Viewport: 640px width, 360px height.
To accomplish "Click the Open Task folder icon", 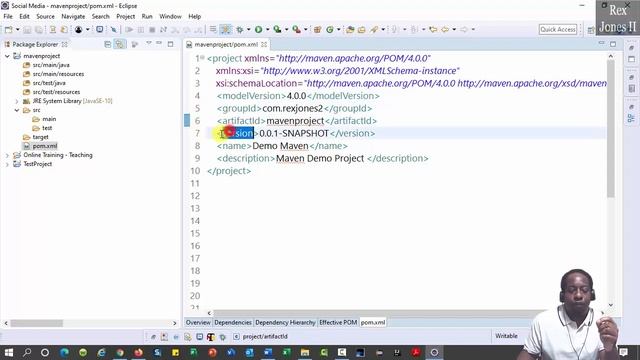I will pos(362,29).
